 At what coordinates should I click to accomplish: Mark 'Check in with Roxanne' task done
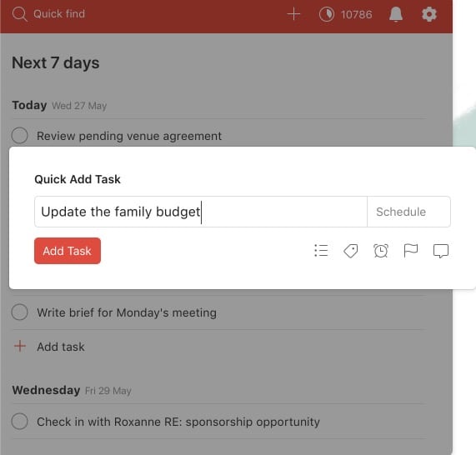20,422
